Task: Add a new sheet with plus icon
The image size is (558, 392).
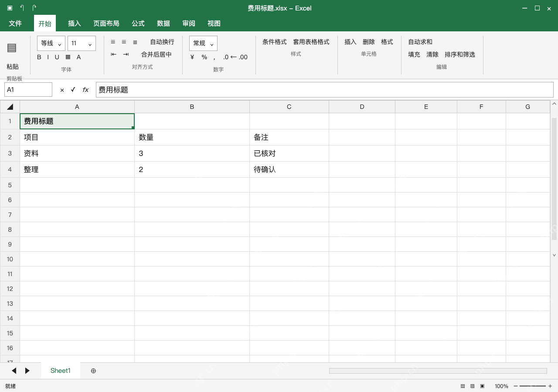Action: 93,371
